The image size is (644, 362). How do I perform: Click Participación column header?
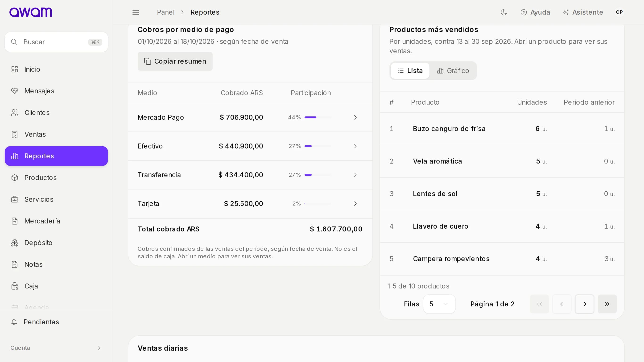(x=311, y=93)
